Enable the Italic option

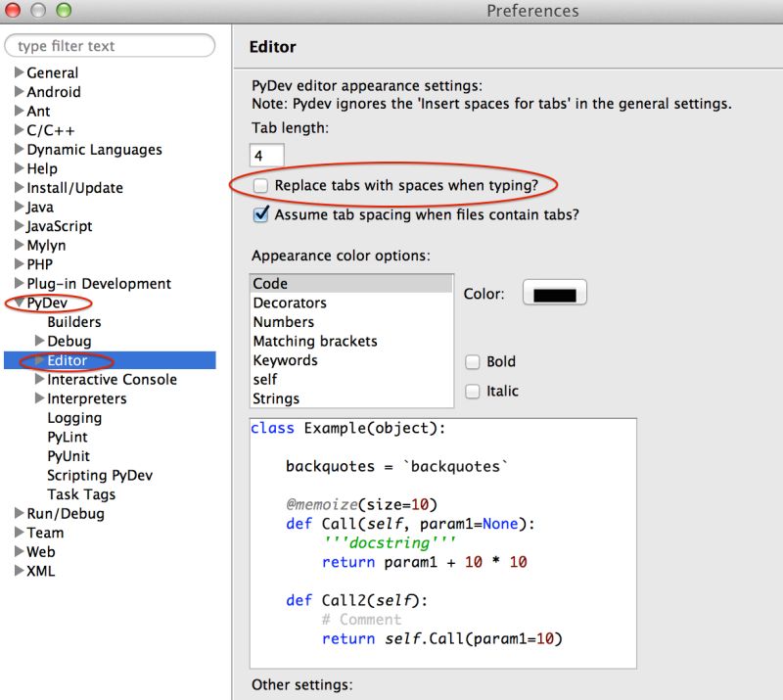pos(474,390)
